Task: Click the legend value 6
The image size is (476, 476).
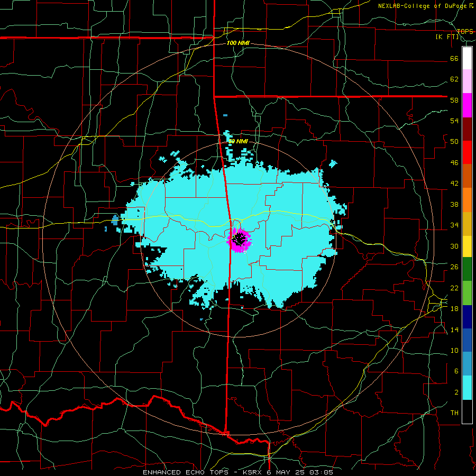Action: (x=456, y=371)
